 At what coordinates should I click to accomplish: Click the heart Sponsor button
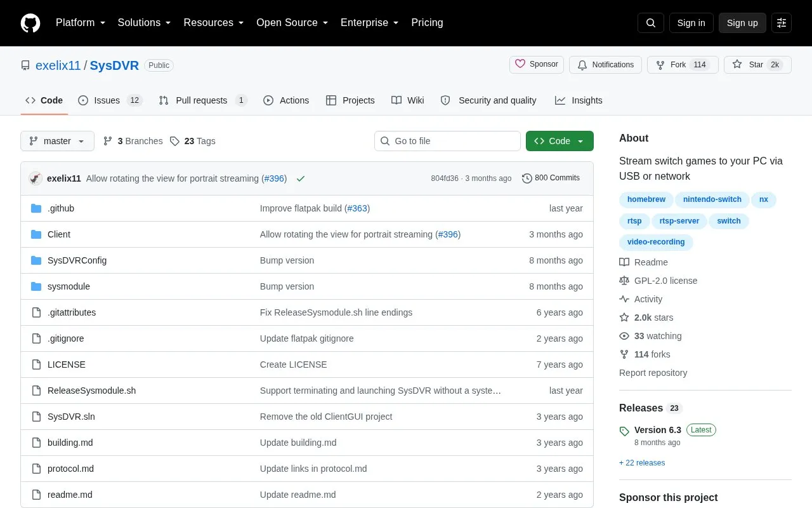pyautogui.click(x=537, y=65)
